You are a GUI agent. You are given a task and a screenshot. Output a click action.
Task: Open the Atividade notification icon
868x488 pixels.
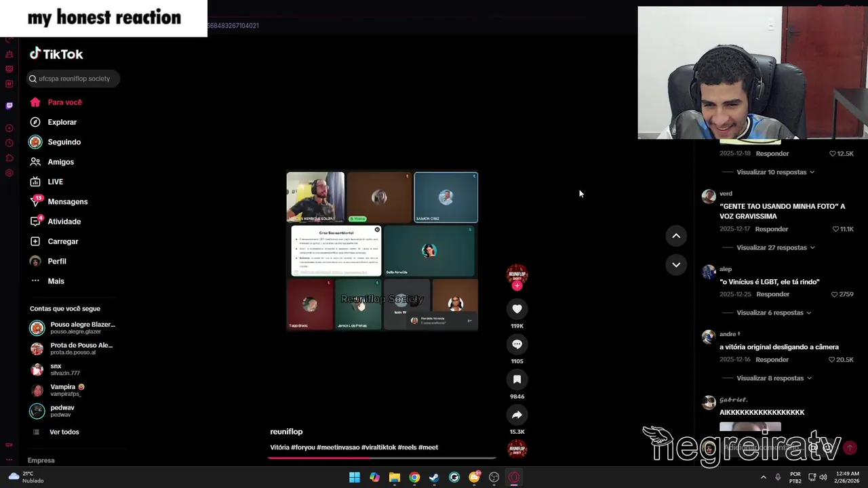(35, 221)
